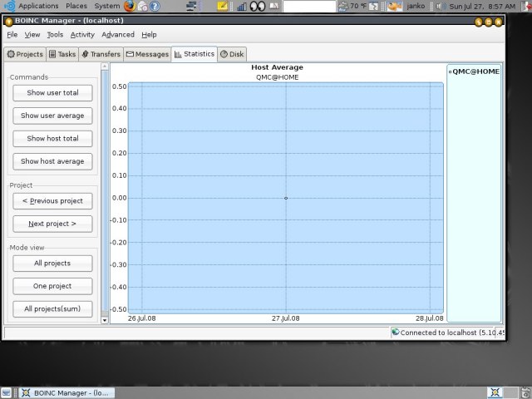Image resolution: width=532 pixels, height=399 pixels.
Task: Click the sidebar scrollbar down arrow
Action: pyautogui.click(x=105, y=319)
